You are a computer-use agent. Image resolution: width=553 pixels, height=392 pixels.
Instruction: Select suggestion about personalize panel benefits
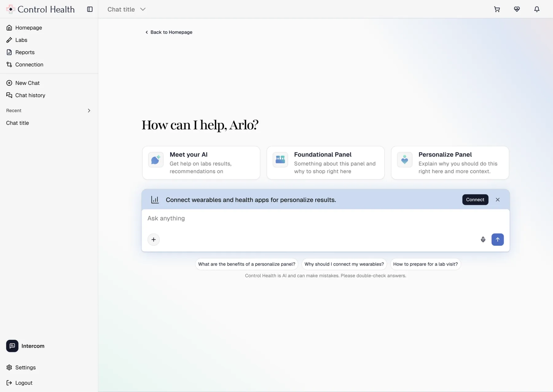[247, 264]
